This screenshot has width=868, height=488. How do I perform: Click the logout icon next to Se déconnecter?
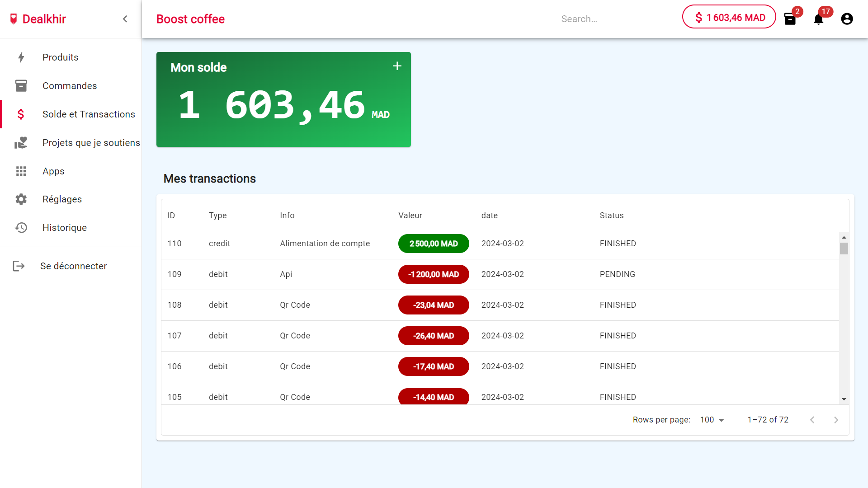[19, 266]
